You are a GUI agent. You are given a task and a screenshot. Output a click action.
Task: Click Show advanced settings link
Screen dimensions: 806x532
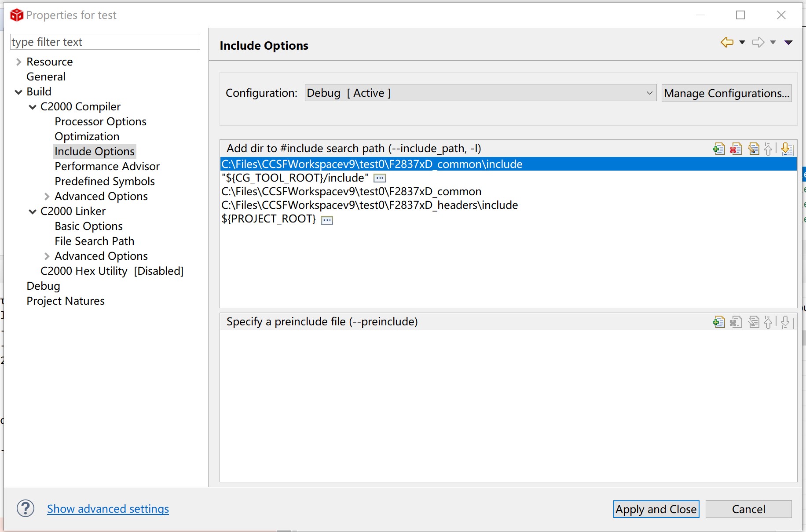[x=108, y=509]
